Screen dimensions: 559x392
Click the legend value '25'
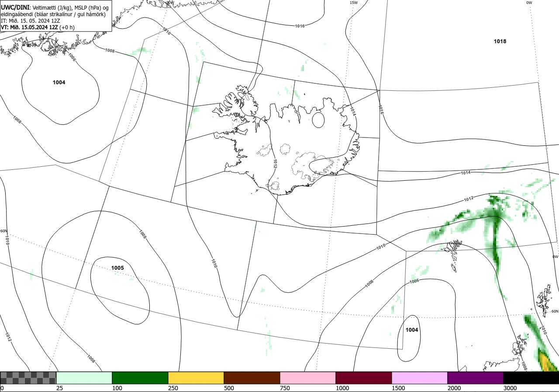[59, 388]
